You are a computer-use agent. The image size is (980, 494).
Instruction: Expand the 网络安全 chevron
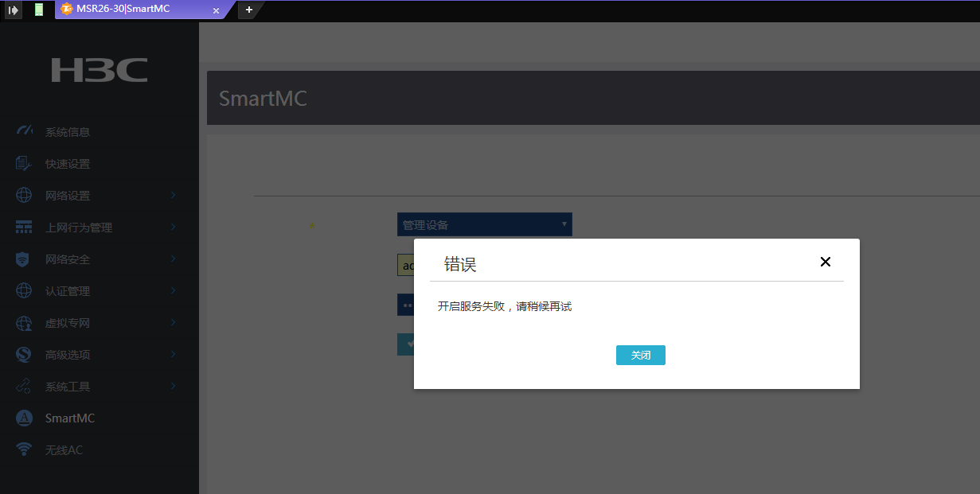click(x=173, y=259)
